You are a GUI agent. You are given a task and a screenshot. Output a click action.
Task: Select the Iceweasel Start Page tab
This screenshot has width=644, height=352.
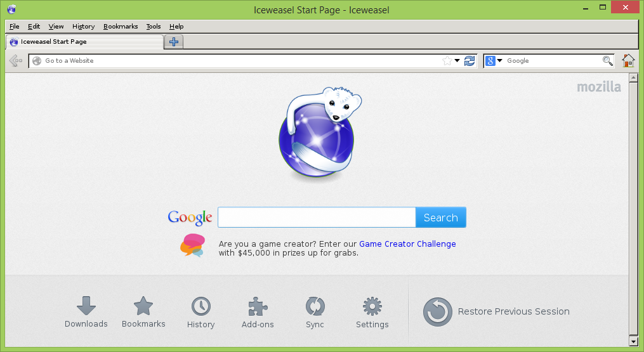[84, 41]
